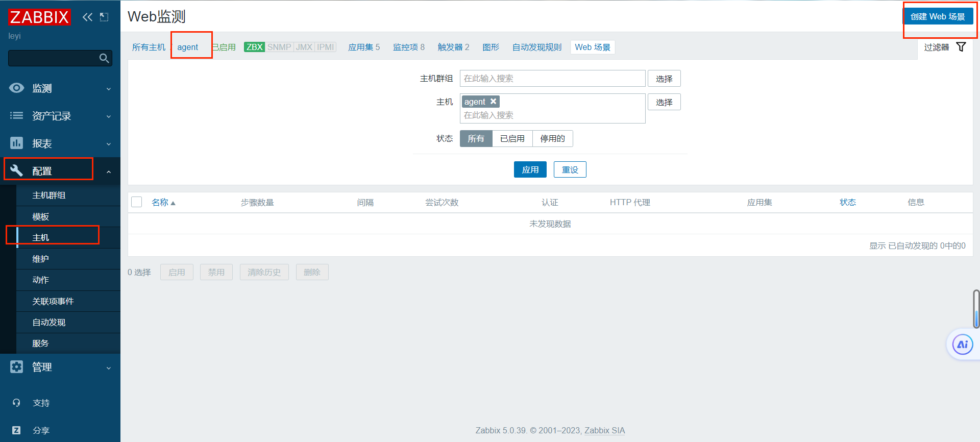Open 维护 in sidebar
This screenshot has height=442, width=980.
click(x=68, y=259)
